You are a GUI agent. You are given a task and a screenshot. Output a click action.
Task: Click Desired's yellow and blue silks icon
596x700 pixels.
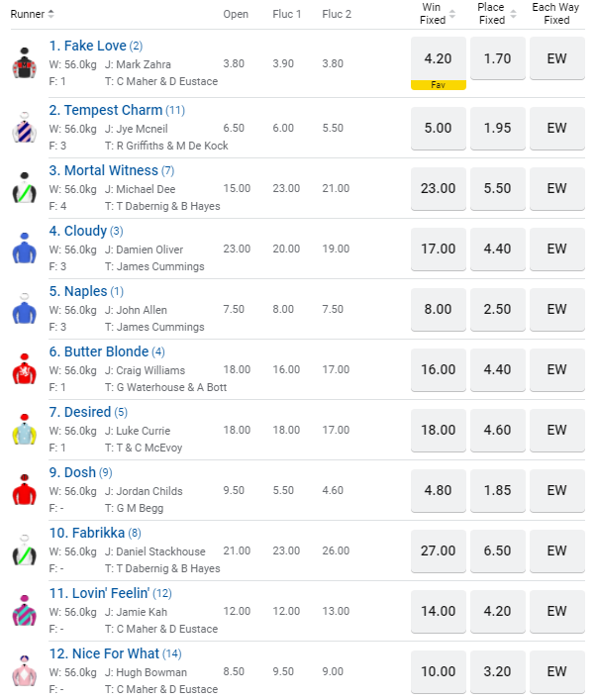click(24, 430)
